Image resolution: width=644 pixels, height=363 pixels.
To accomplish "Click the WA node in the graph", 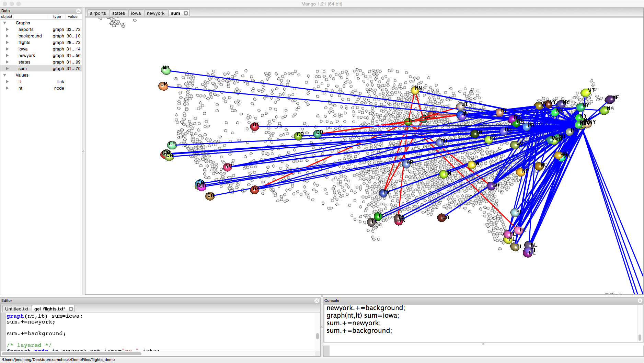I will [165, 70].
